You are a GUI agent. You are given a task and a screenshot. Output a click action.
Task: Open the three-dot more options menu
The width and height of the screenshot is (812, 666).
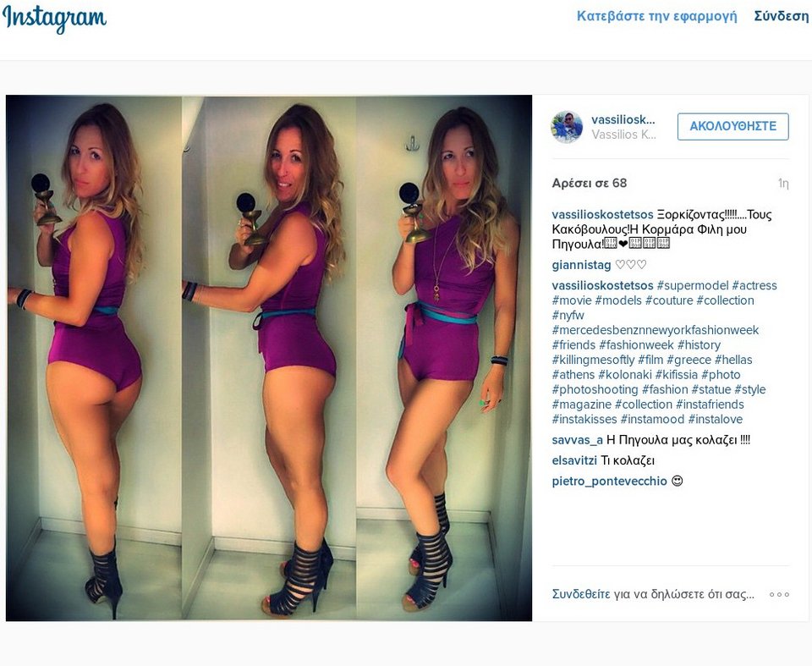(779, 594)
